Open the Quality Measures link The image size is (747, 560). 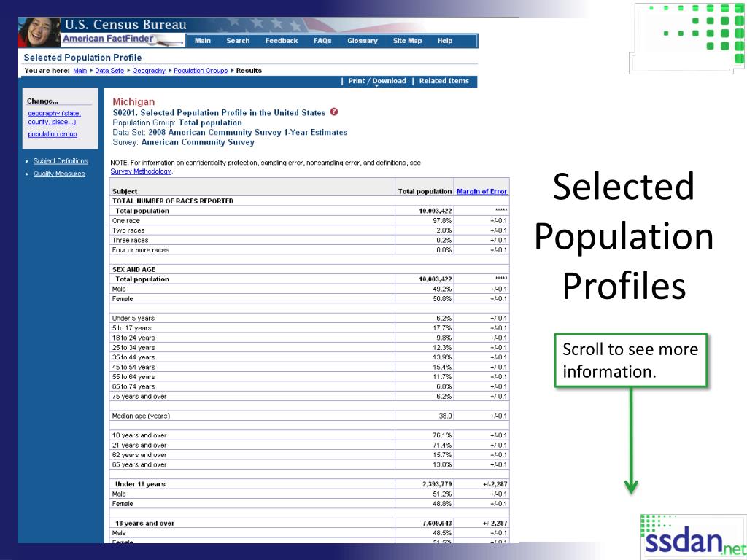click(x=59, y=174)
